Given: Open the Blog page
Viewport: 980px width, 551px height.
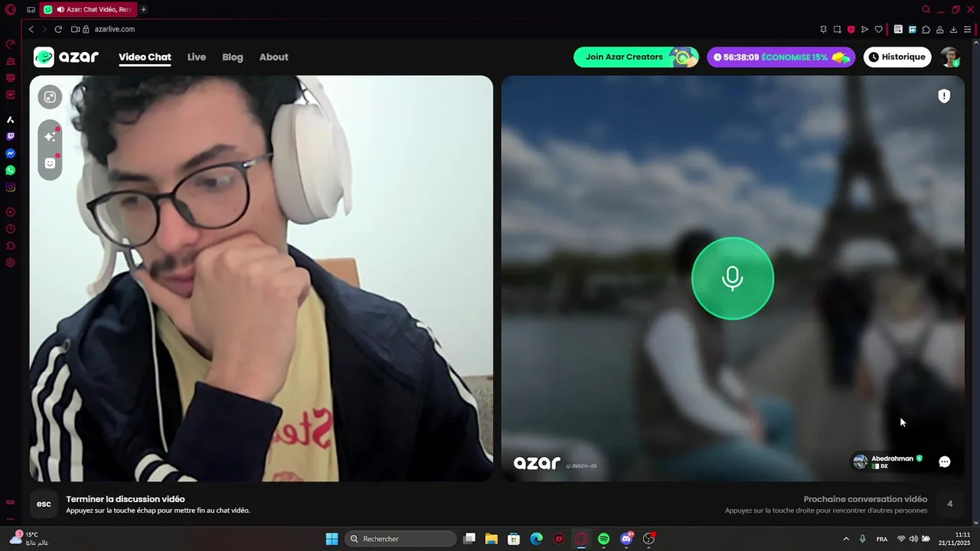Looking at the screenshot, I should click(x=233, y=57).
